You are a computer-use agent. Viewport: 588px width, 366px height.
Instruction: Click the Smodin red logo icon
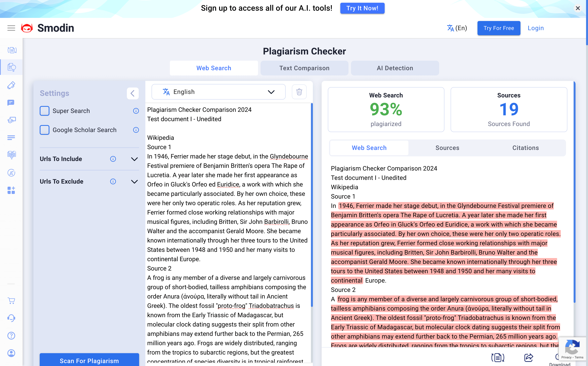[27, 28]
